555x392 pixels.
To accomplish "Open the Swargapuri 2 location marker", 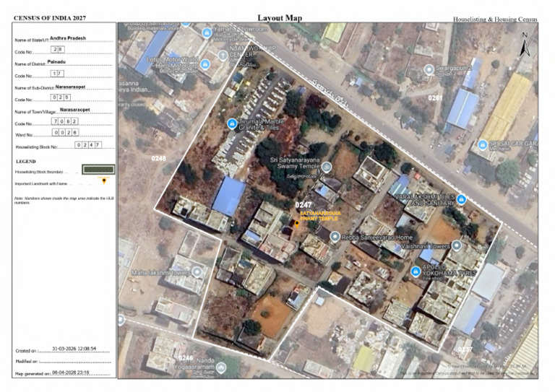I will pos(429,69).
